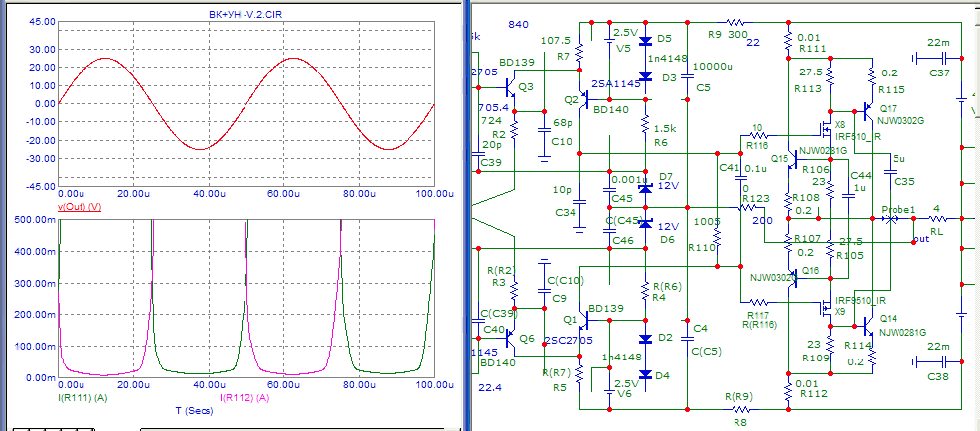Select the V6 battery symbol
This screenshot has width=980, height=431.
pyautogui.click(x=610, y=391)
